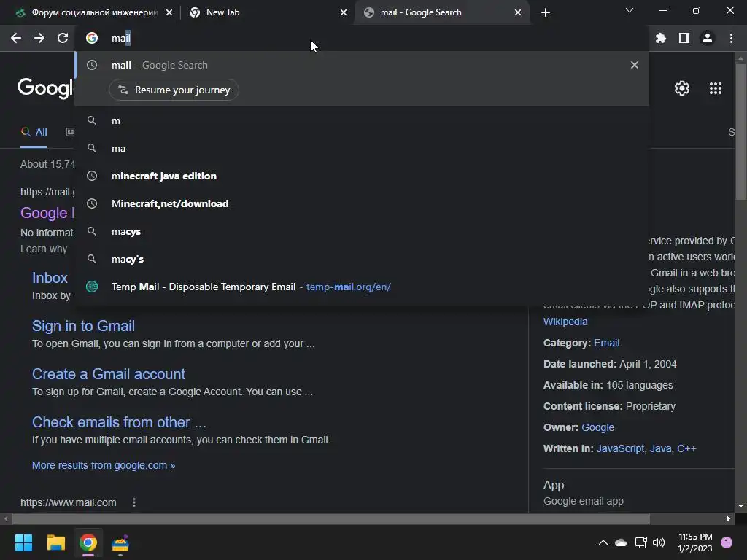
Task: Click the 'Learn why' link
Action: point(44,249)
